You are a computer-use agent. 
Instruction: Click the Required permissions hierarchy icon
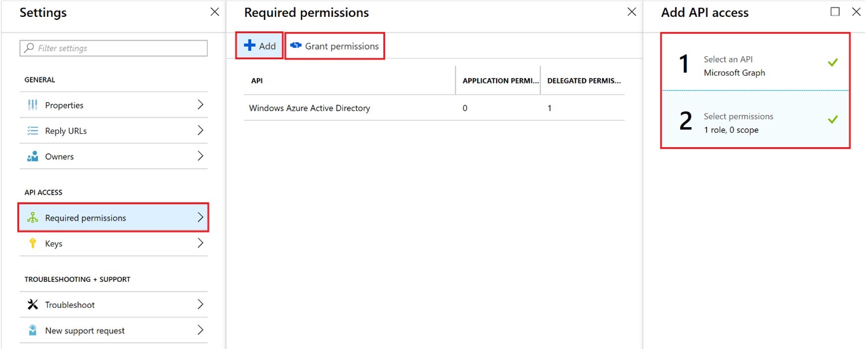pos(33,218)
